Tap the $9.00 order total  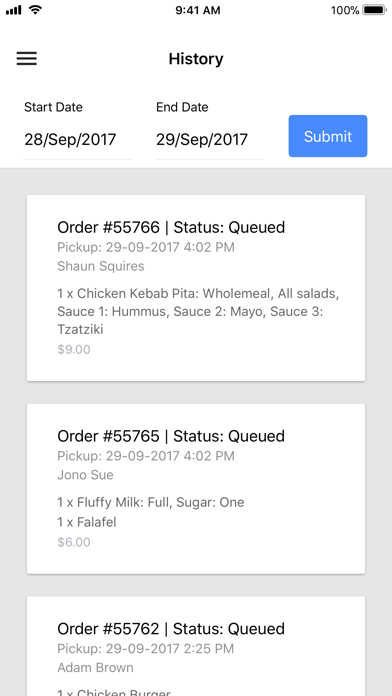pyautogui.click(x=74, y=350)
